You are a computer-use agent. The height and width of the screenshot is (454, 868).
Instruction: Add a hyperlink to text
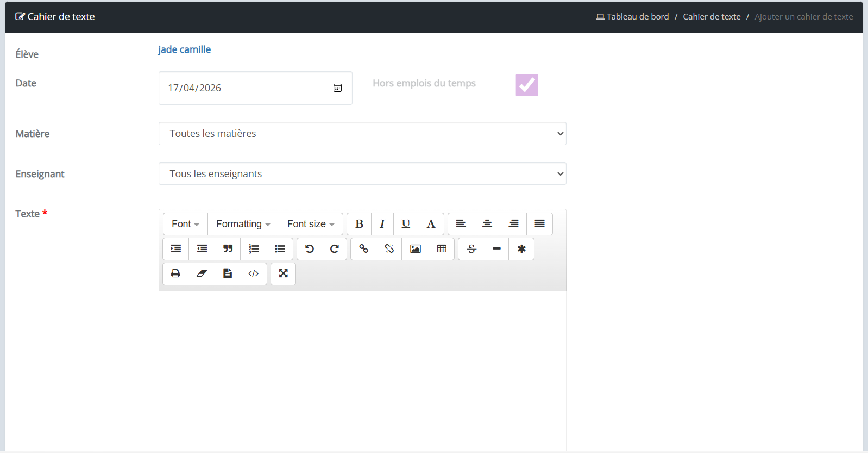coord(363,249)
